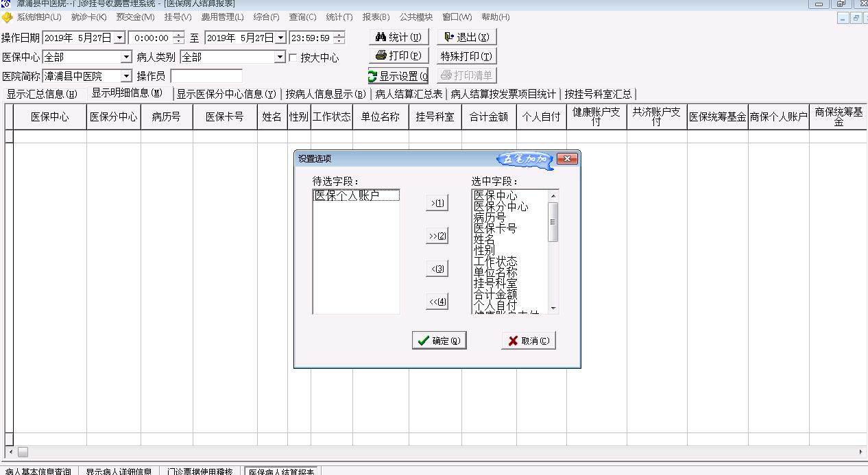The width and height of the screenshot is (868, 475).
Task: Expand the 病人类别 combo box
Action: point(280,57)
